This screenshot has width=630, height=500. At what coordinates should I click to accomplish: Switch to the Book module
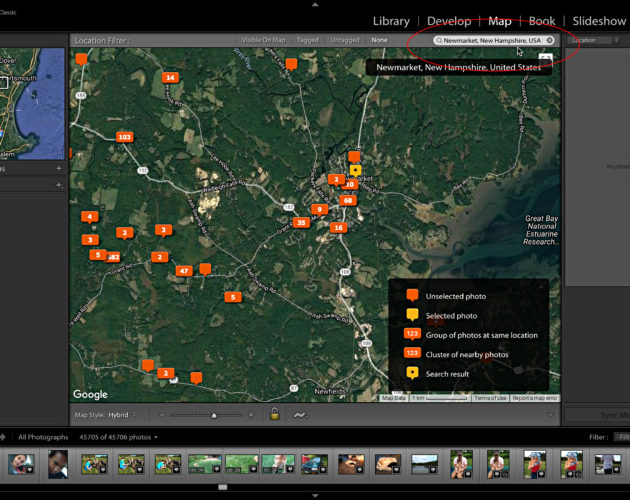coord(542,21)
